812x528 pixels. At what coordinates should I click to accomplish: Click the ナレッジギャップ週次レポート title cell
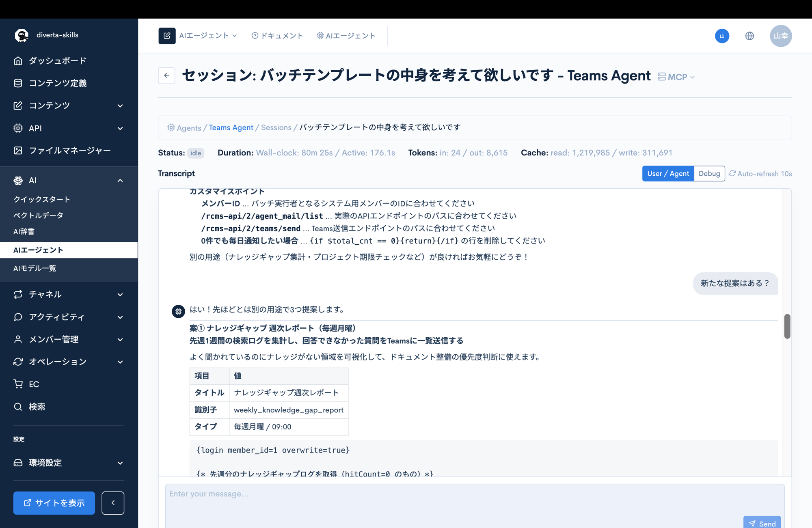[x=289, y=393]
